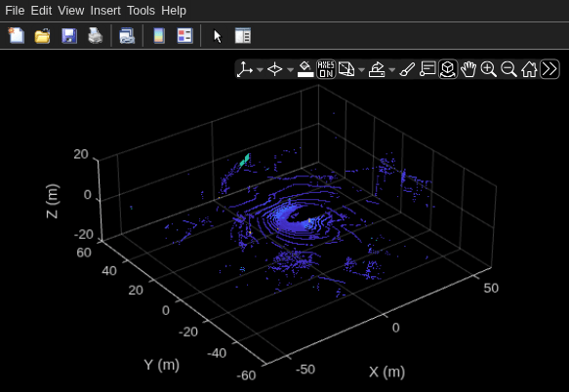Toggle the AXES ON button

pyautogui.click(x=326, y=69)
